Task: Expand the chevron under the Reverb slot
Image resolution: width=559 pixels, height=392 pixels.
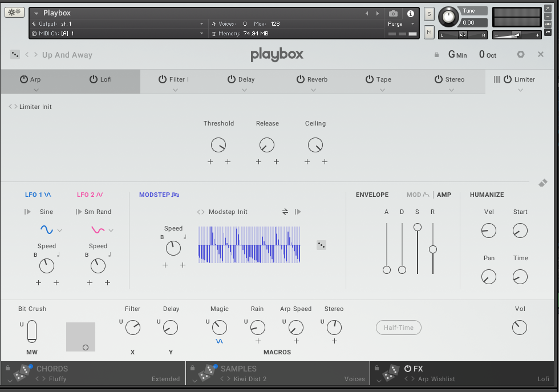Action: click(x=313, y=90)
